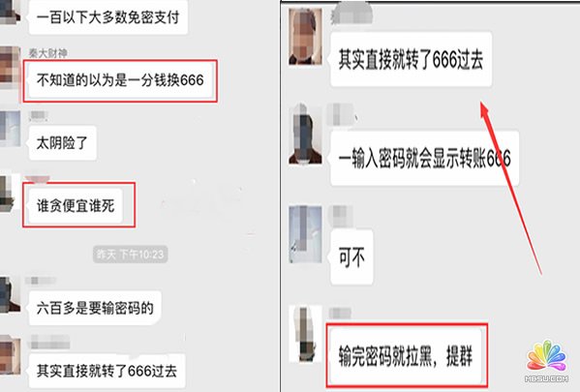Image resolution: width=580 pixels, height=392 pixels.
Task: Open the 输完密码就拉黑，提群 message
Action: click(x=406, y=356)
